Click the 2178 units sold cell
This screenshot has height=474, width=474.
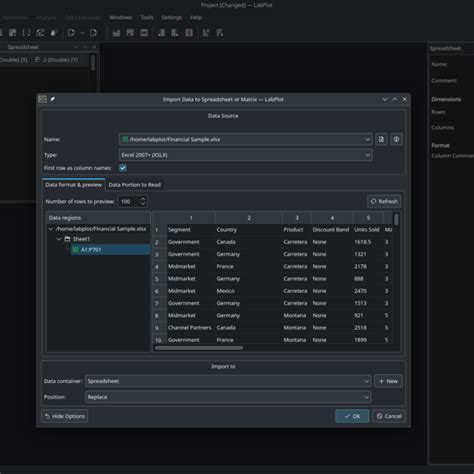coord(368,266)
